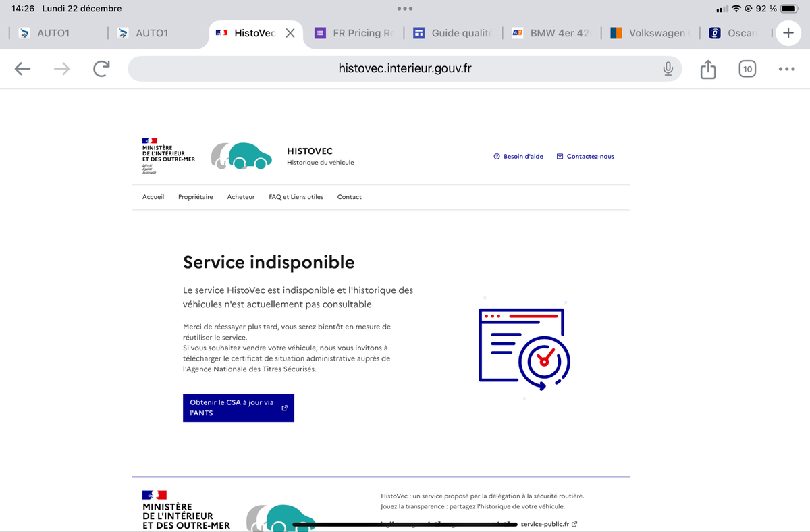Tap the Wi-Fi status icon
The height and width of the screenshot is (532, 810).
[736, 9]
